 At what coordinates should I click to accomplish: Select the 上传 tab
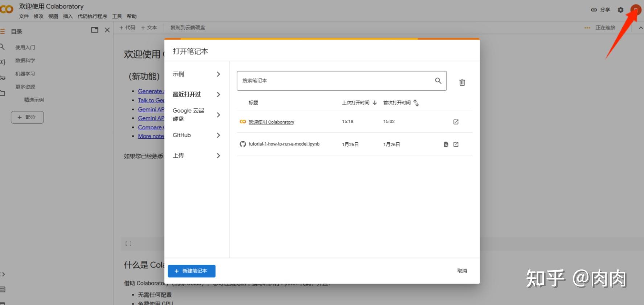pyautogui.click(x=196, y=155)
